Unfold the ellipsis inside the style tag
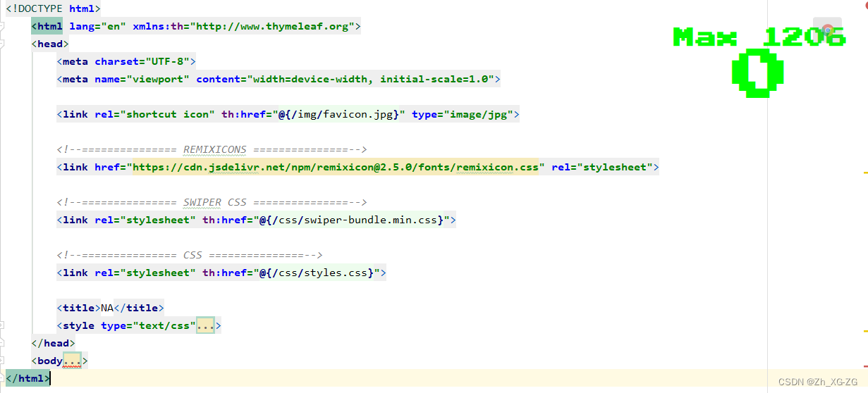 coord(205,325)
